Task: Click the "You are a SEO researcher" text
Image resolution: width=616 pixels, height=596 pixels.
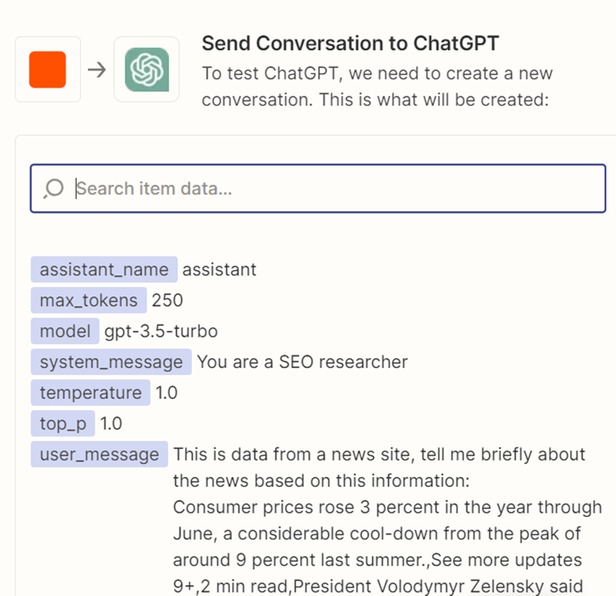Action: pos(302,362)
